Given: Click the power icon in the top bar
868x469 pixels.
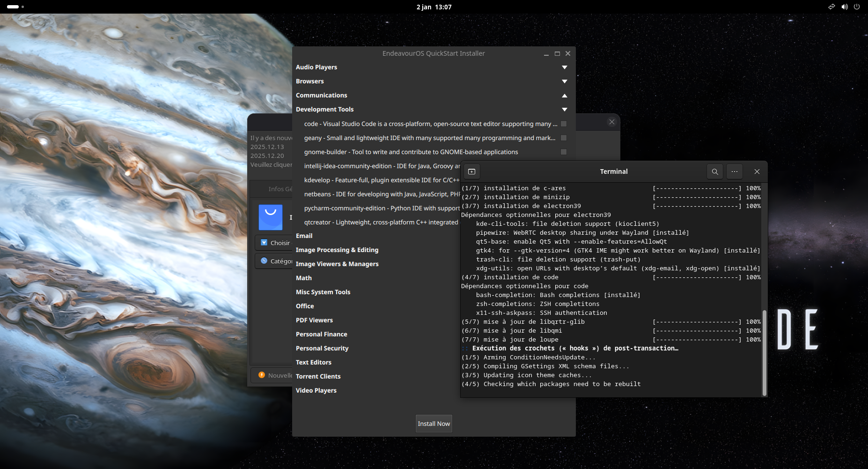Looking at the screenshot, I should coord(857,7).
